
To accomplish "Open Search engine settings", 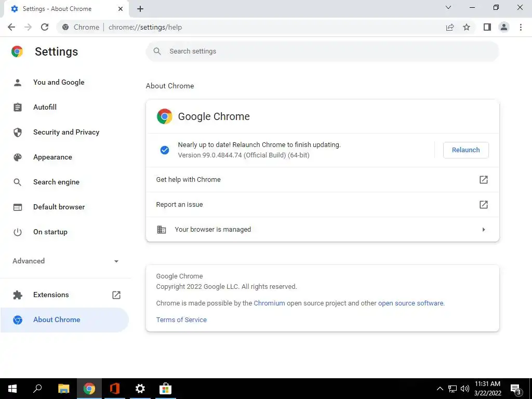I will [65, 182].
